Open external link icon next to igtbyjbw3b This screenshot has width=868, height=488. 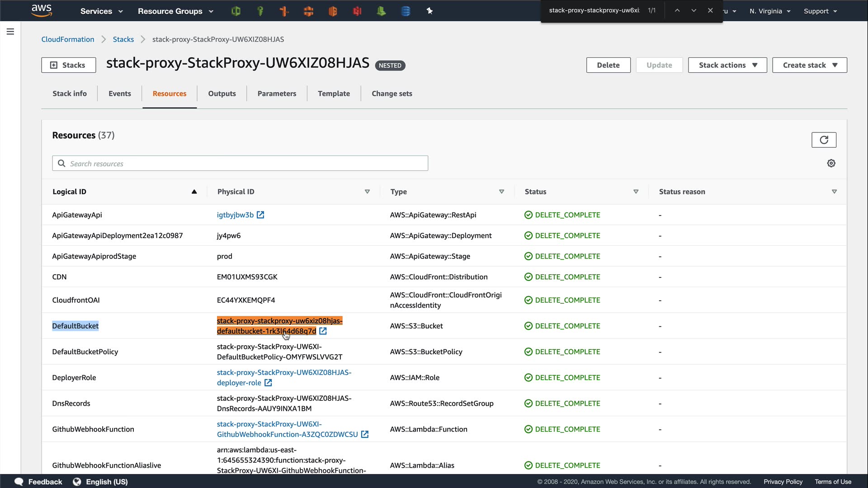click(260, 215)
